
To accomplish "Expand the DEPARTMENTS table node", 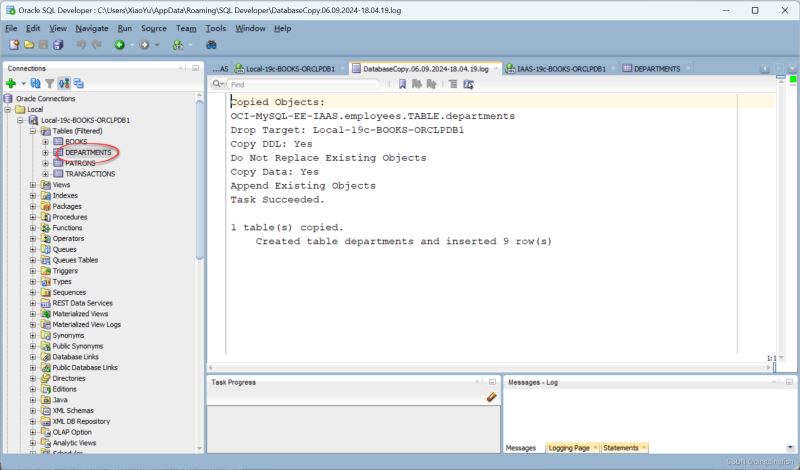I will coord(45,152).
